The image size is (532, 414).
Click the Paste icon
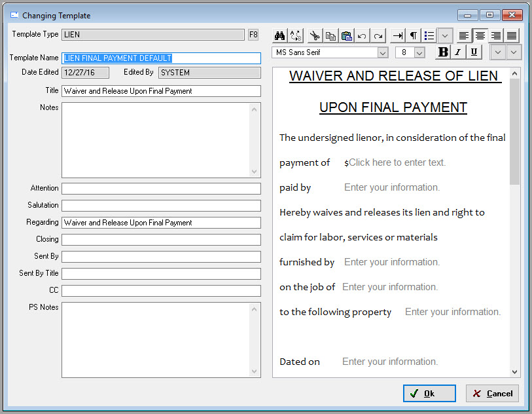[346, 35]
